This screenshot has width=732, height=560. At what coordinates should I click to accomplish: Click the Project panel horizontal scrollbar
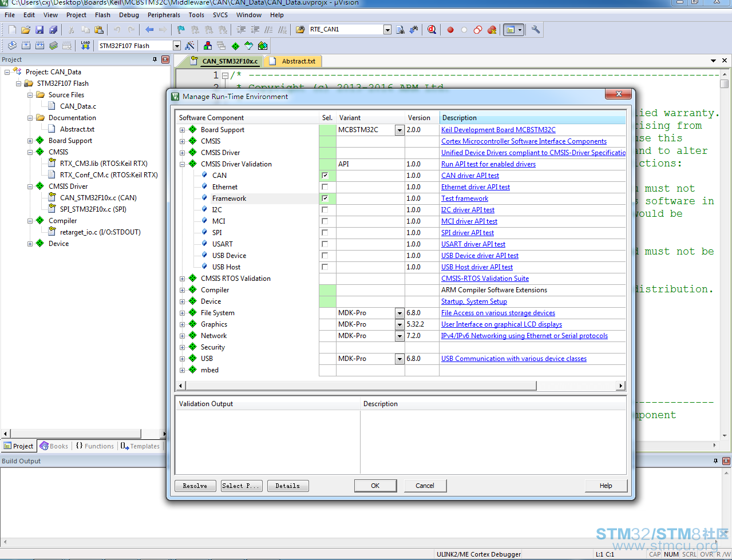[76, 434]
